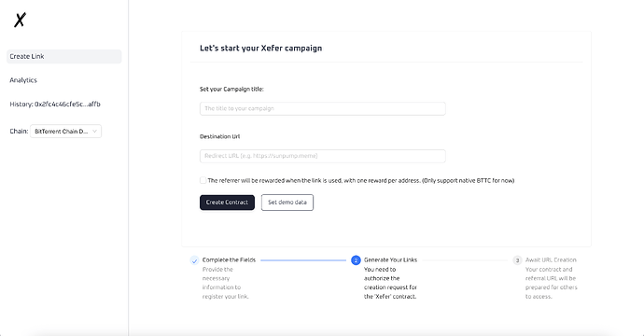Click the Set your Campaign title label
Screen dimensions: 644x336
[x=231, y=90]
